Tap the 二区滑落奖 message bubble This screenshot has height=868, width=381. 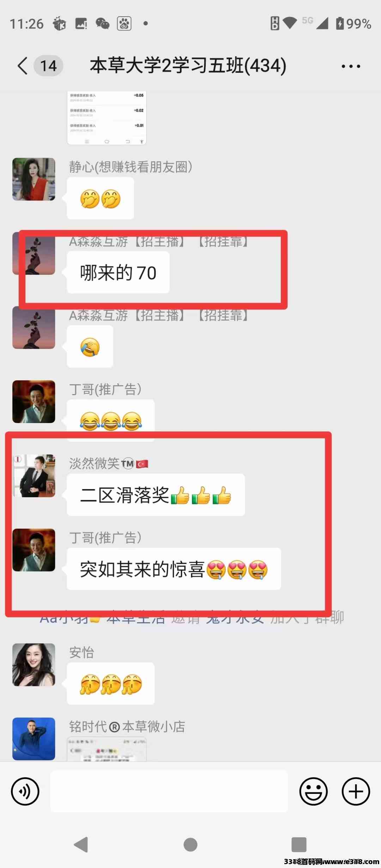tap(156, 495)
